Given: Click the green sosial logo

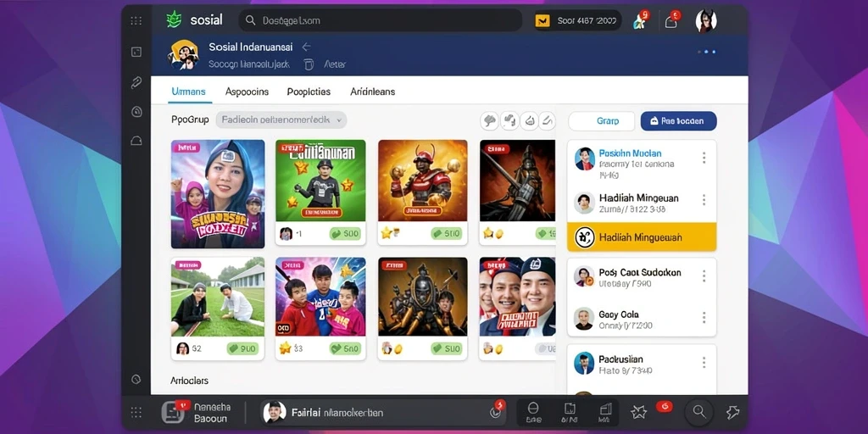Looking at the screenshot, I should [174, 20].
